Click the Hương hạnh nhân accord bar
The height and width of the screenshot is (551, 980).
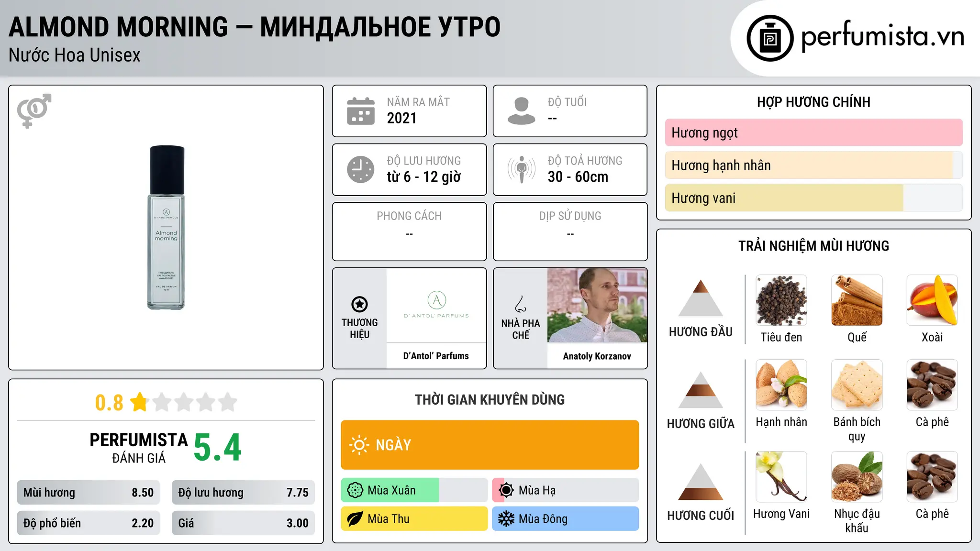coord(813,165)
